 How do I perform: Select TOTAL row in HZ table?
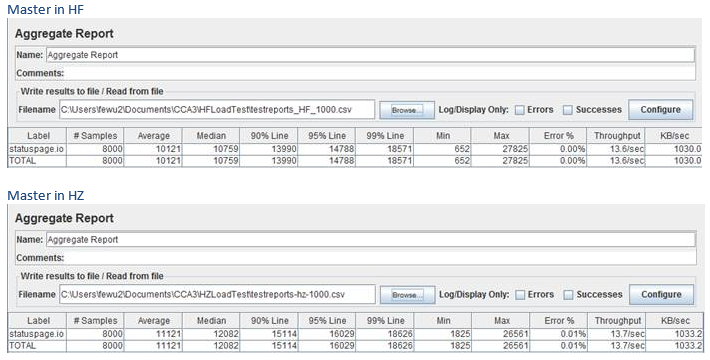click(x=355, y=346)
